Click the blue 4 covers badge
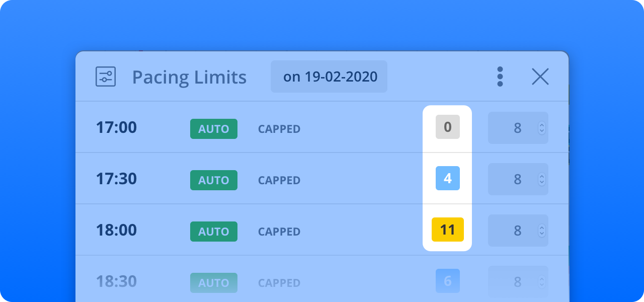The height and width of the screenshot is (302, 644). (x=447, y=178)
